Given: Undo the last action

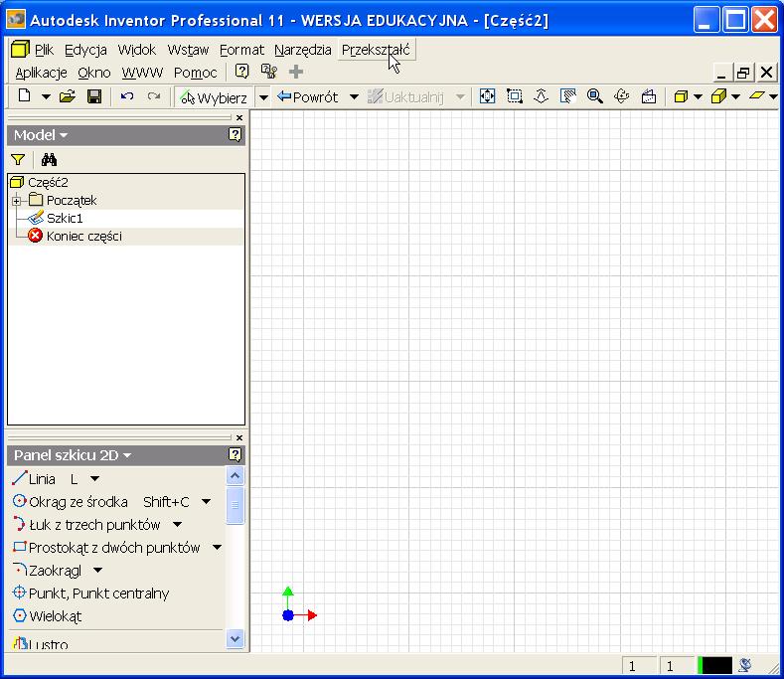Looking at the screenshot, I should point(127,96).
